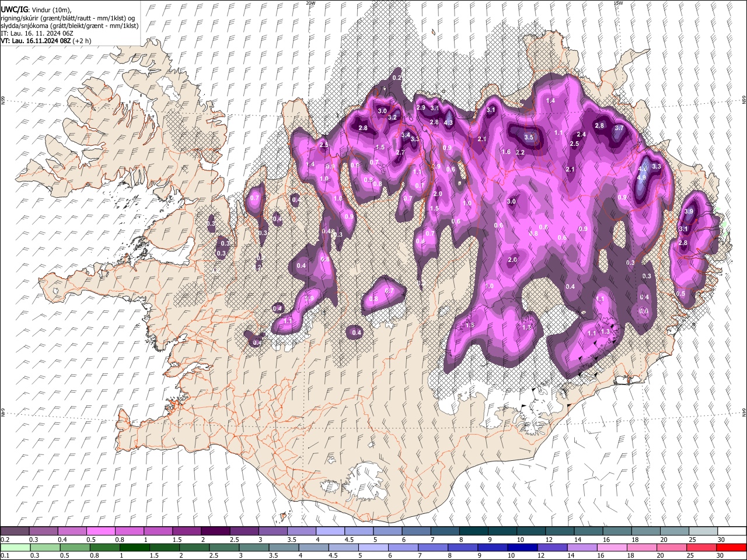
Task: Pick the darkest green swatch starting at 1, bottom row
Action: (x=135, y=547)
